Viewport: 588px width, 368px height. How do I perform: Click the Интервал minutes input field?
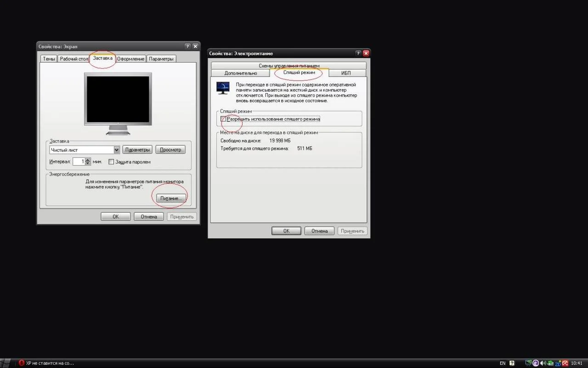[x=79, y=161]
